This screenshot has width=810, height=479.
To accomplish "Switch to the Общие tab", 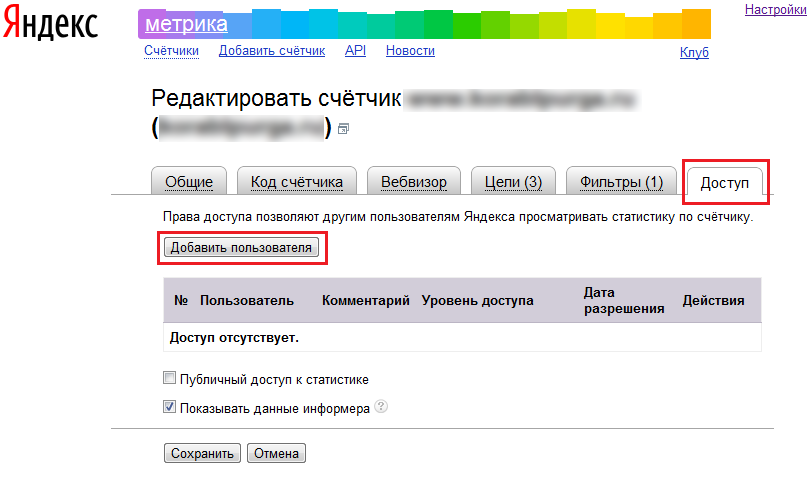I will click(189, 182).
